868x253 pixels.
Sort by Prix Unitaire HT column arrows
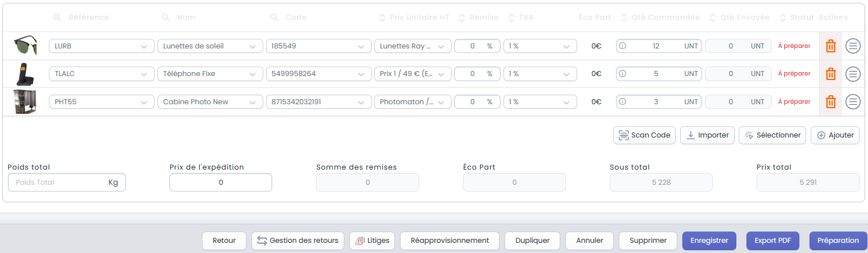(382, 17)
